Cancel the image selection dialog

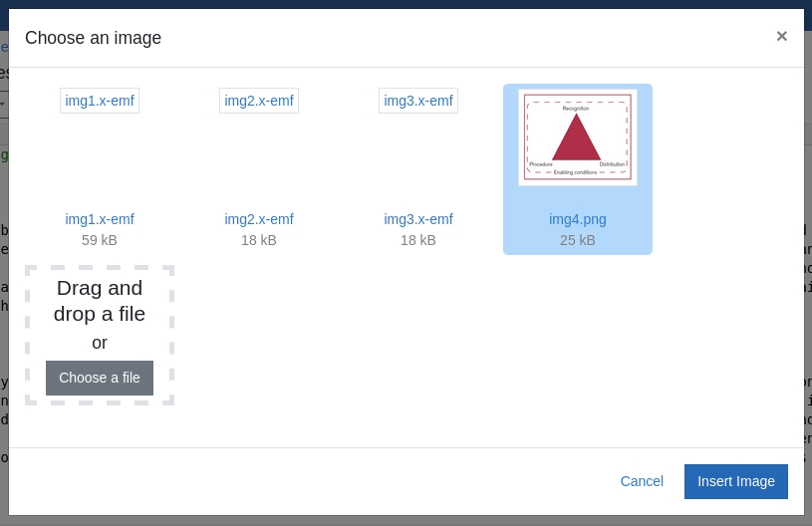click(x=642, y=481)
